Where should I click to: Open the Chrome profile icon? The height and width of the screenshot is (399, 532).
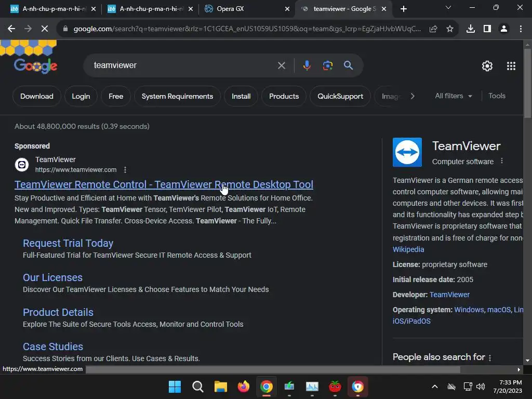[504, 29]
